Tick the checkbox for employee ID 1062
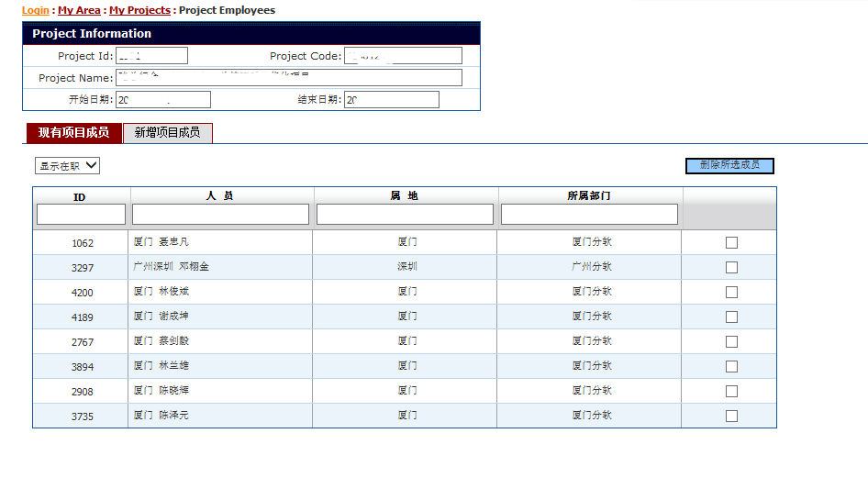Image resolution: width=868 pixels, height=500 pixels. click(731, 243)
